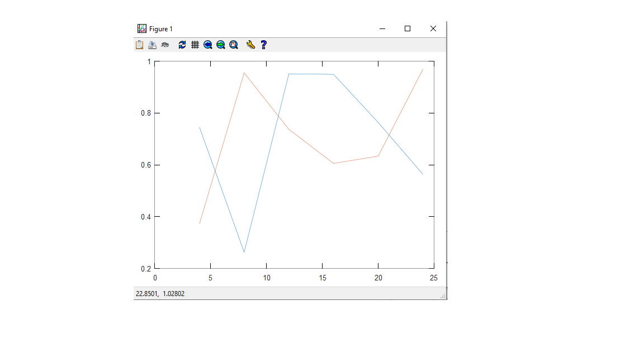This screenshot has height=362, width=644.
Task: Click the blue line's lowest point
Action: pyautogui.click(x=244, y=252)
